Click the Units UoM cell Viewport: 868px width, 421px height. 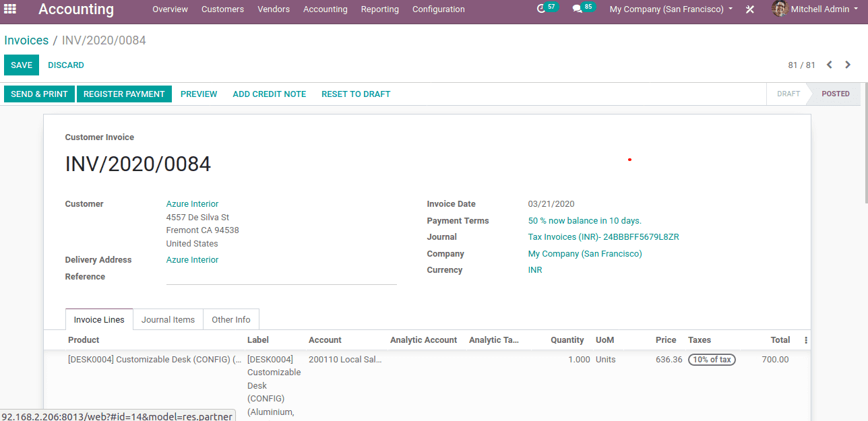pyautogui.click(x=606, y=360)
